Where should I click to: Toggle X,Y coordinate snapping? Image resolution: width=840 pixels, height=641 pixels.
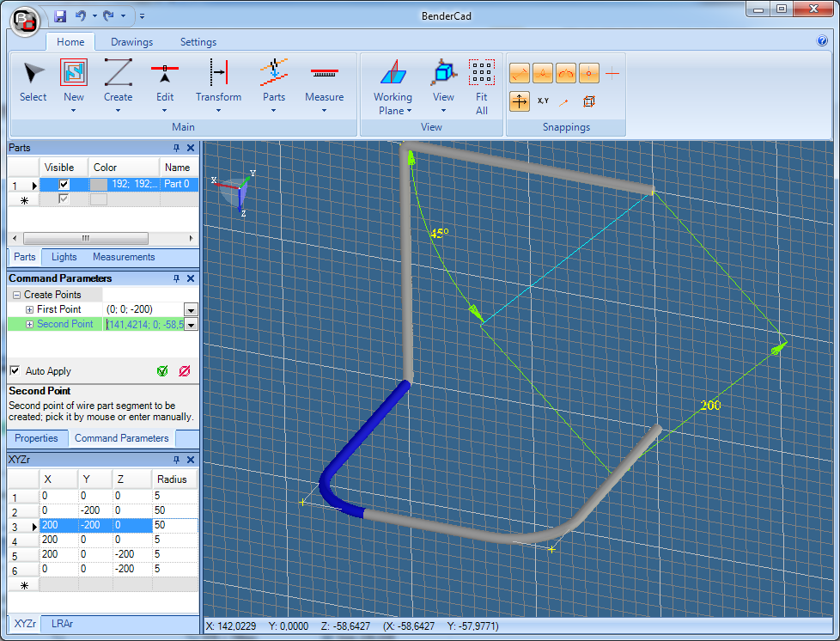coord(543,101)
